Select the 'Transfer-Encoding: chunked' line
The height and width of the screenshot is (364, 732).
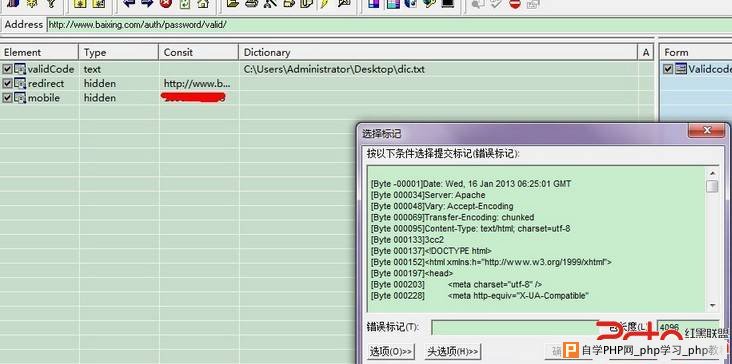click(x=452, y=217)
